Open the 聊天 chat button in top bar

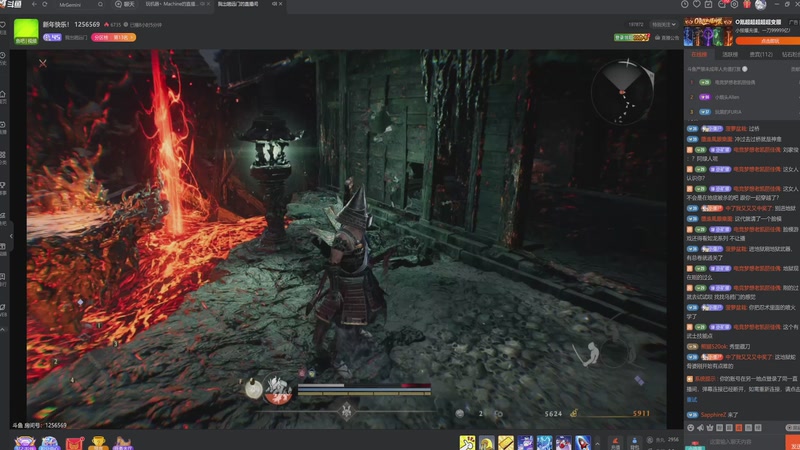click(125, 4)
